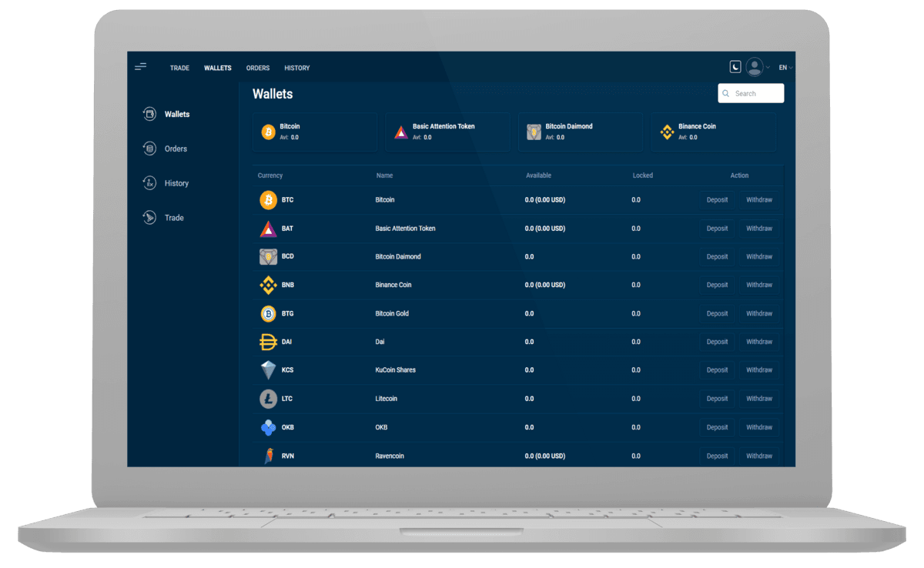The height and width of the screenshot is (568, 924).
Task: Deposit to the BCD wallet
Action: click(x=717, y=256)
